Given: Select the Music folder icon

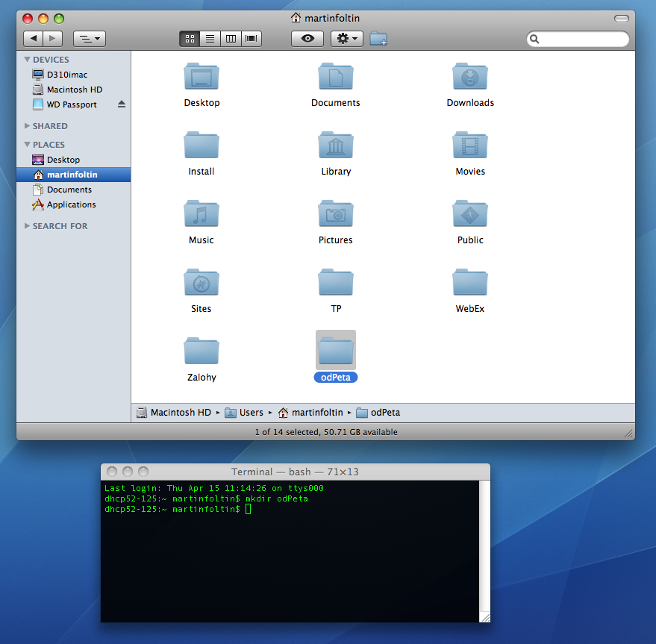Looking at the screenshot, I should coord(202,214).
